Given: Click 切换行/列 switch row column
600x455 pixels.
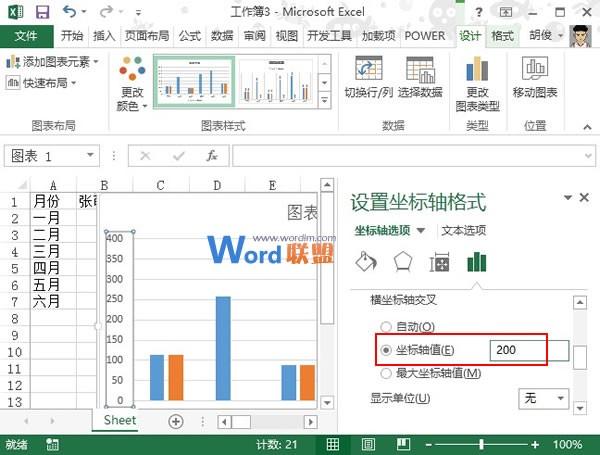Looking at the screenshot, I should click(368, 77).
